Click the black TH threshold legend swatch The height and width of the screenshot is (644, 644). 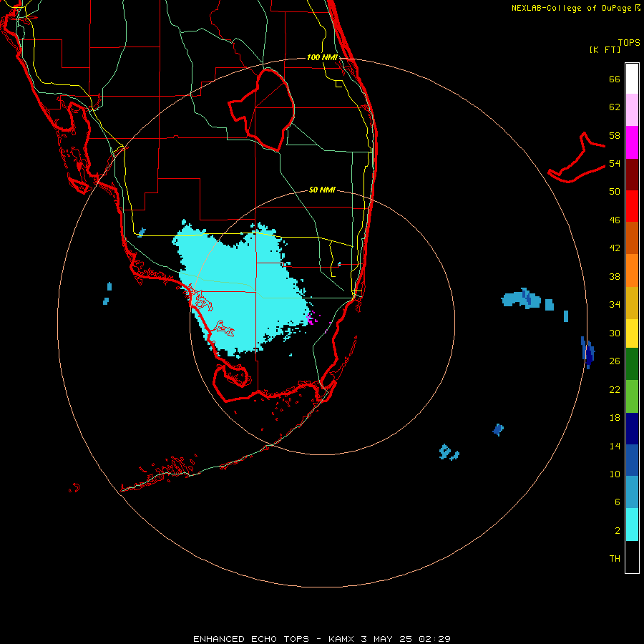tap(632, 557)
